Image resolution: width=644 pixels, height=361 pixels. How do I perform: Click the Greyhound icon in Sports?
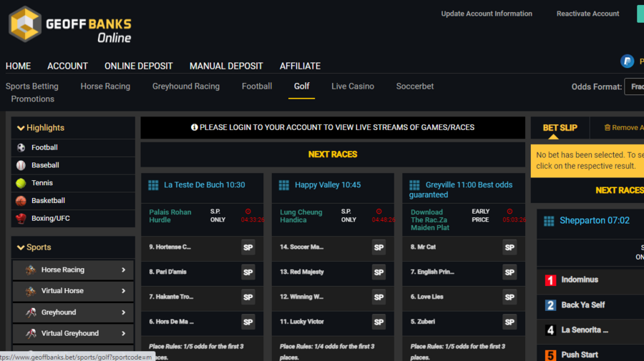(31, 312)
